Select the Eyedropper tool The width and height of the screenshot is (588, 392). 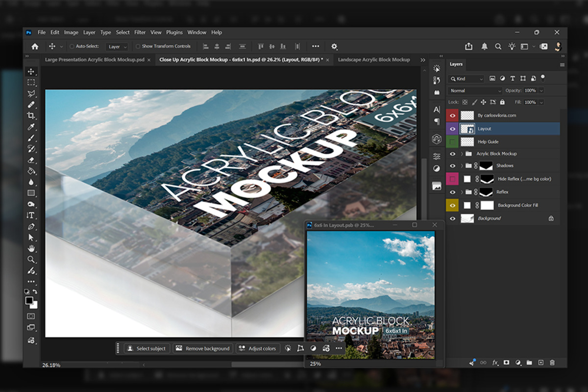pos(31,127)
